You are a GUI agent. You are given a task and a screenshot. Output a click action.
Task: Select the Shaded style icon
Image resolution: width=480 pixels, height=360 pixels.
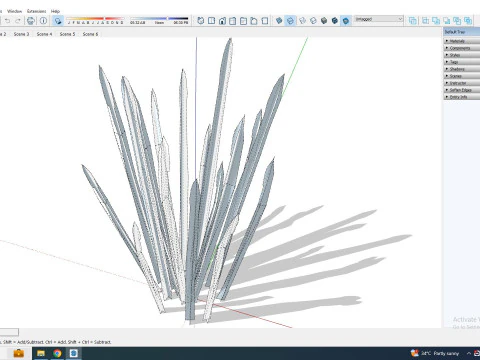(324, 21)
